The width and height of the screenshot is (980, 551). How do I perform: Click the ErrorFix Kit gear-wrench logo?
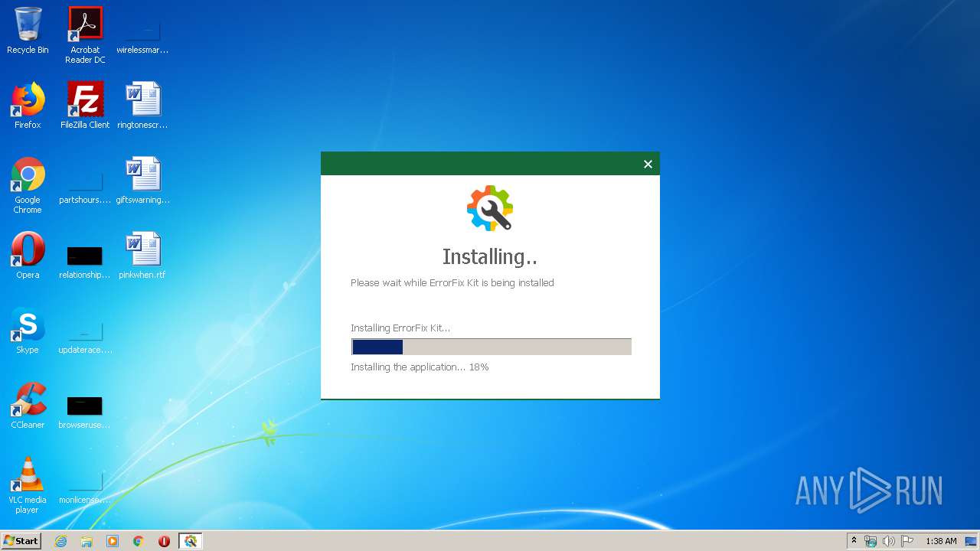pos(490,207)
